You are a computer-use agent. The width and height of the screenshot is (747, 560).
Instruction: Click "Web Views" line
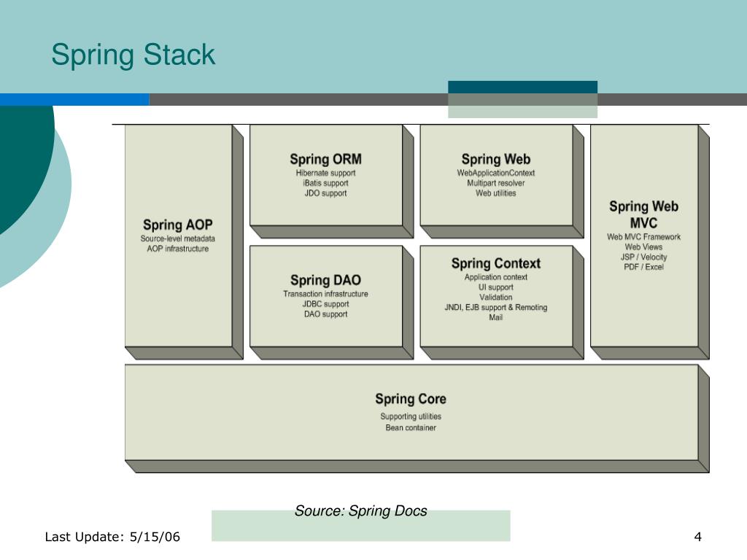(x=643, y=246)
